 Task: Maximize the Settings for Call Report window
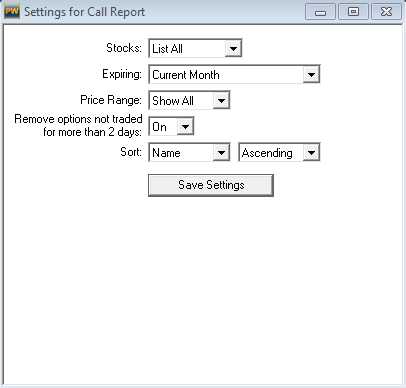tap(353, 12)
